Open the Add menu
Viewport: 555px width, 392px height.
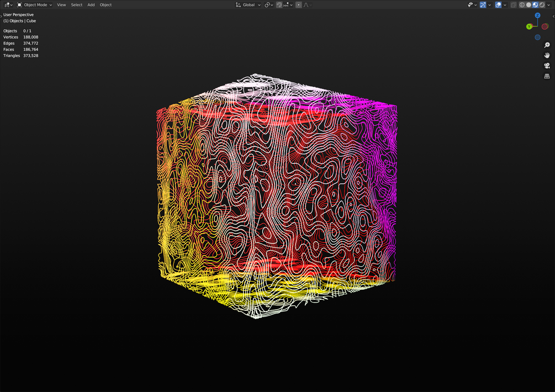click(x=91, y=5)
